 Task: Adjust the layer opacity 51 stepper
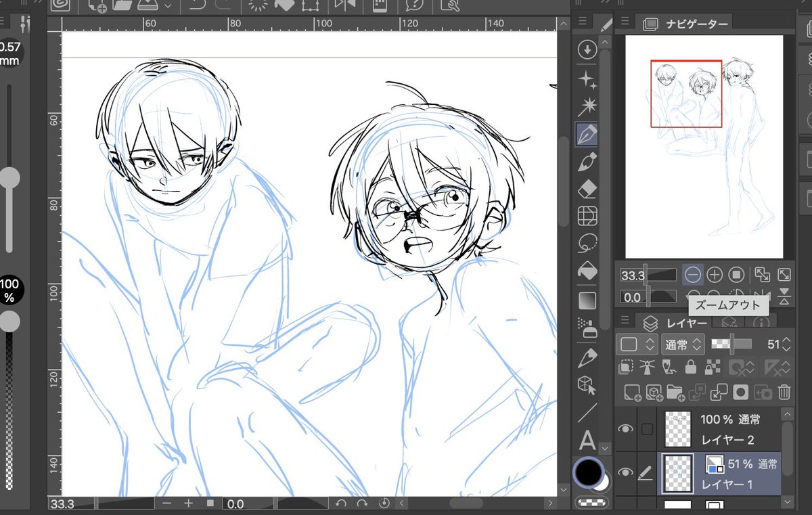786,344
